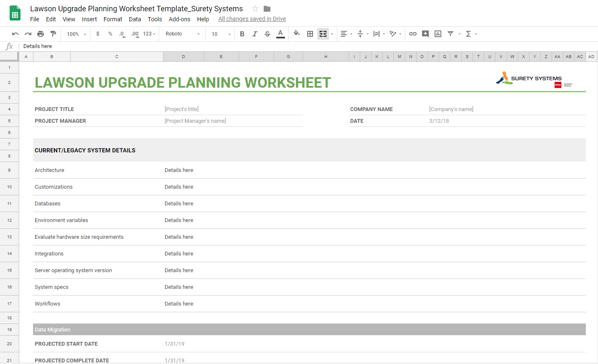Open more number formats 123 dropdown
Viewport: 598px width, 364px height.
(149, 34)
